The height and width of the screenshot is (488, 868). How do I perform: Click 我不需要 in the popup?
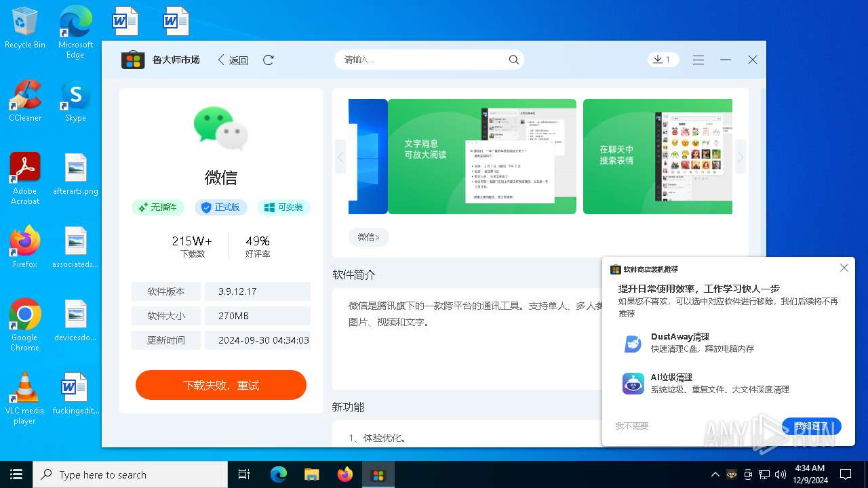coord(632,426)
